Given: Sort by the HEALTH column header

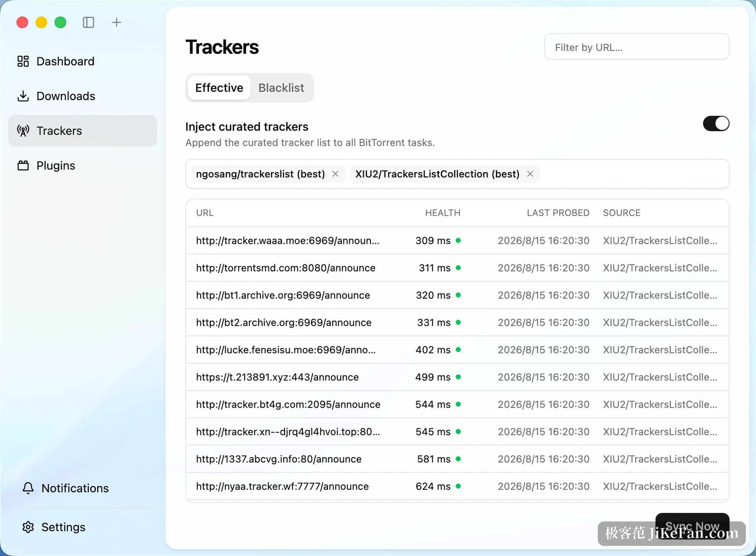Looking at the screenshot, I should tap(443, 213).
